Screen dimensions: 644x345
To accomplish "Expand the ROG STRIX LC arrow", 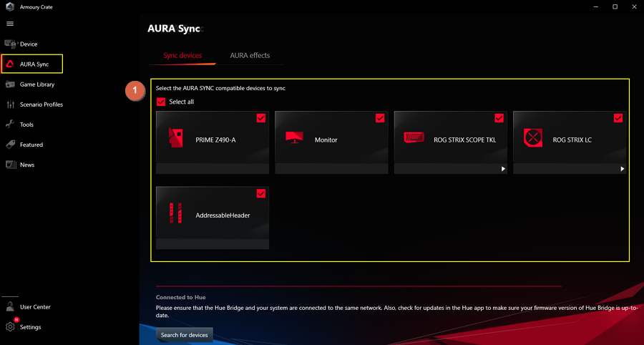I will (623, 169).
